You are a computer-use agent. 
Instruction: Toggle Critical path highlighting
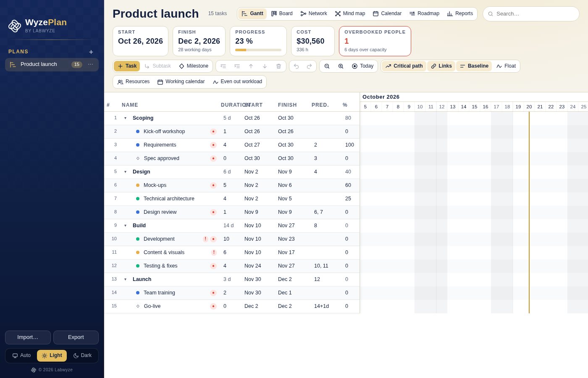click(x=404, y=66)
